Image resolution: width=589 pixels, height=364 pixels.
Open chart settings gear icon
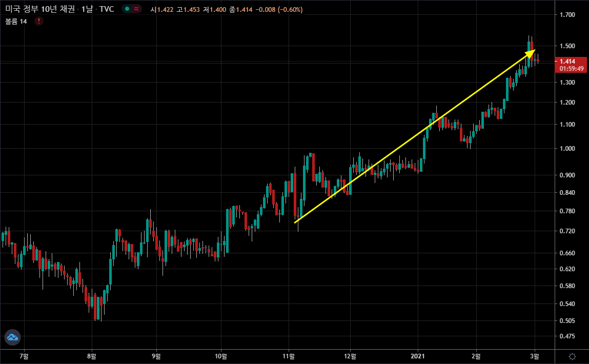tap(573, 356)
